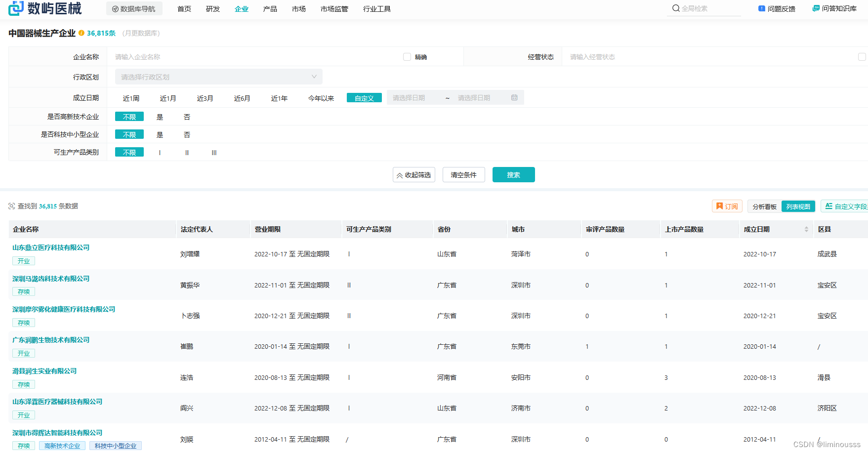This screenshot has width=868, height=452.
Task: Open 滑县润生实业有限公司 link
Action: (44, 371)
